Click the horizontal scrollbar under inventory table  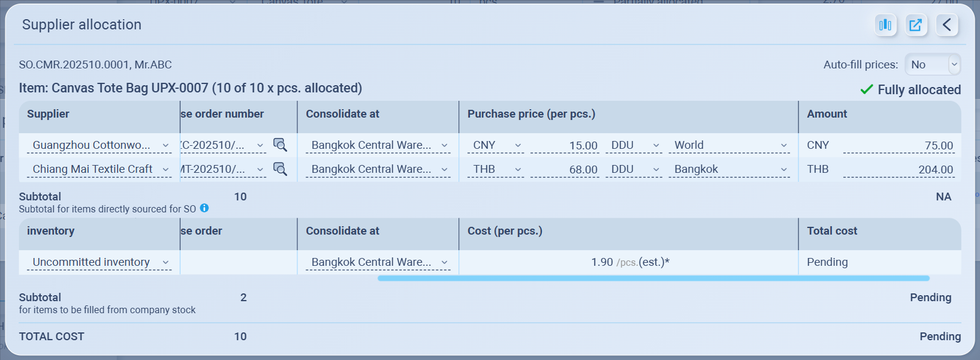point(653,278)
